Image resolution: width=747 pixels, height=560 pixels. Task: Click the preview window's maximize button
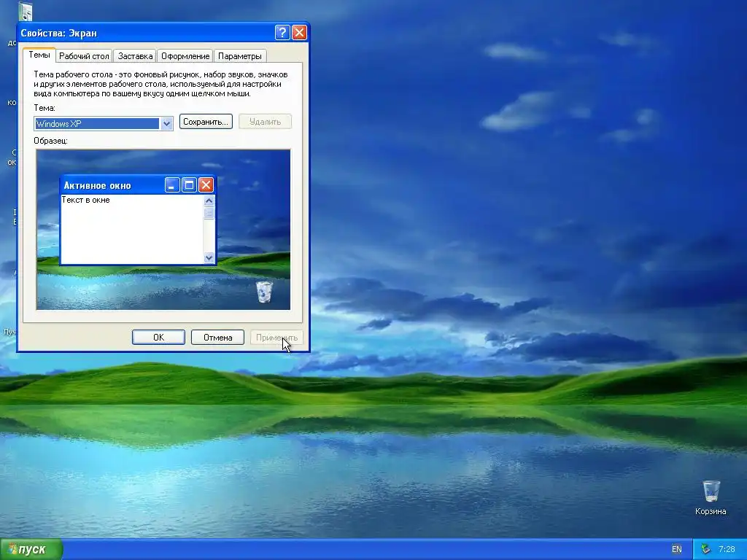click(189, 184)
